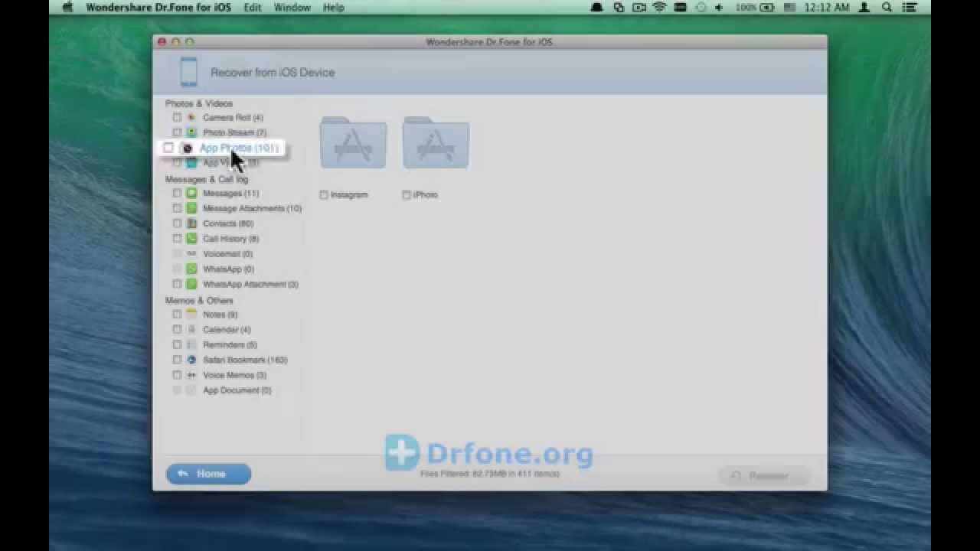
Task: Select Photo Stream (7) in sidebar
Action: pyautogui.click(x=234, y=132)
